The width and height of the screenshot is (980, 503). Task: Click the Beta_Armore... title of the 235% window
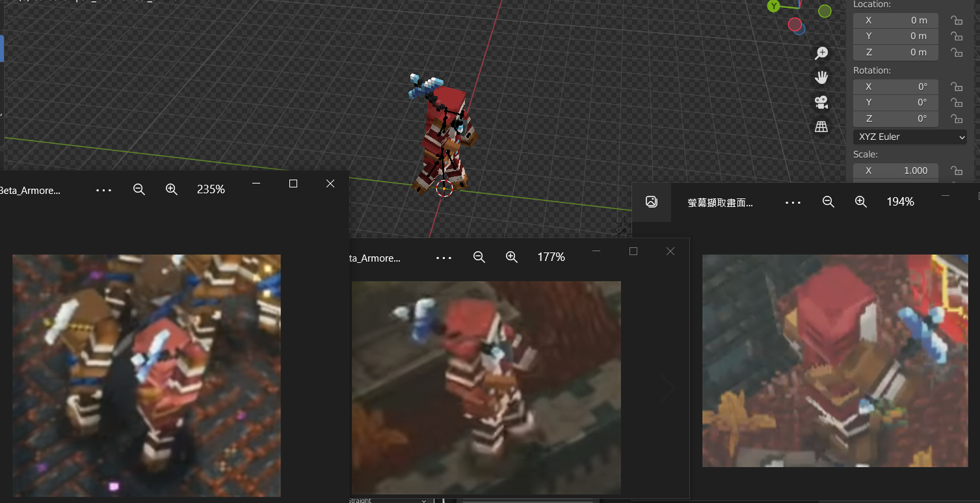(30, 190)
